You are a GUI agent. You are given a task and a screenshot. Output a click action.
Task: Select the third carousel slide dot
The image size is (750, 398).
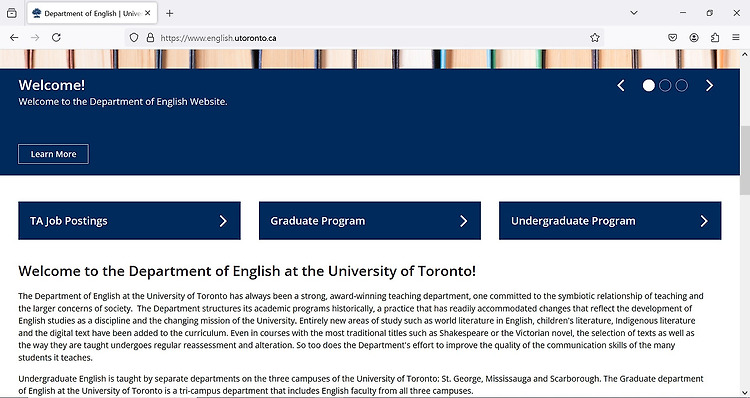[x=682, y=86]
